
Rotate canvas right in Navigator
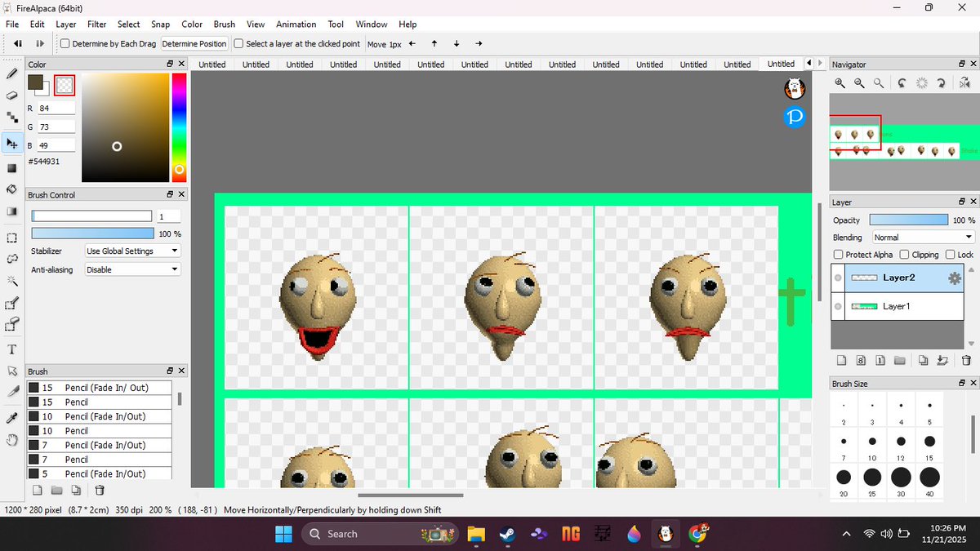pyautogui.click(x=941, y=82)
